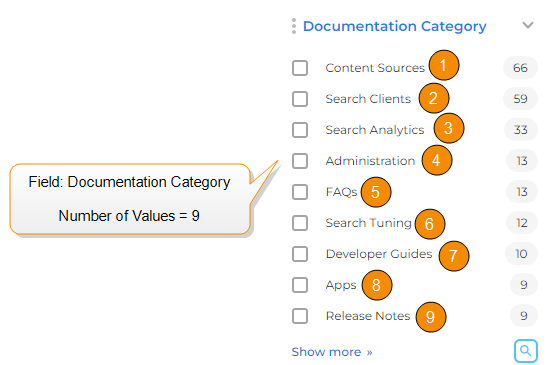The width and height of the screenshot is (547, 365).
Task: Check the Search Clients checkbox
Action: click(300, 99)
